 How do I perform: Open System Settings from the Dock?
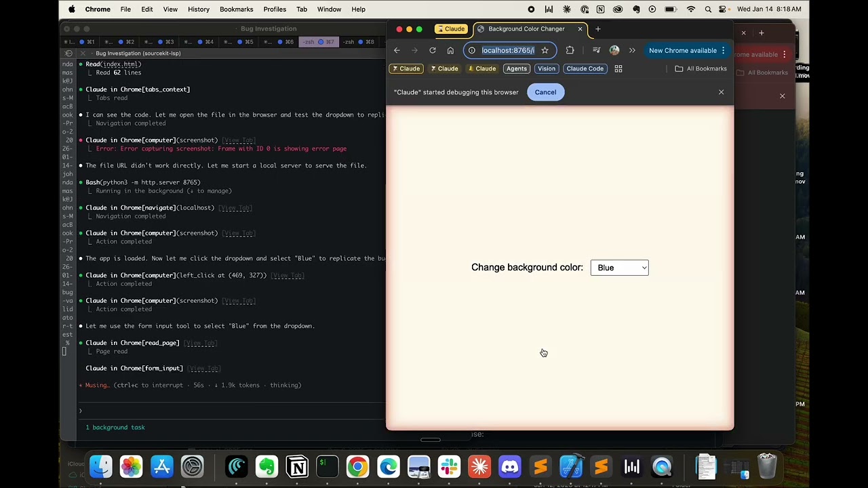(x=193, y=466)
